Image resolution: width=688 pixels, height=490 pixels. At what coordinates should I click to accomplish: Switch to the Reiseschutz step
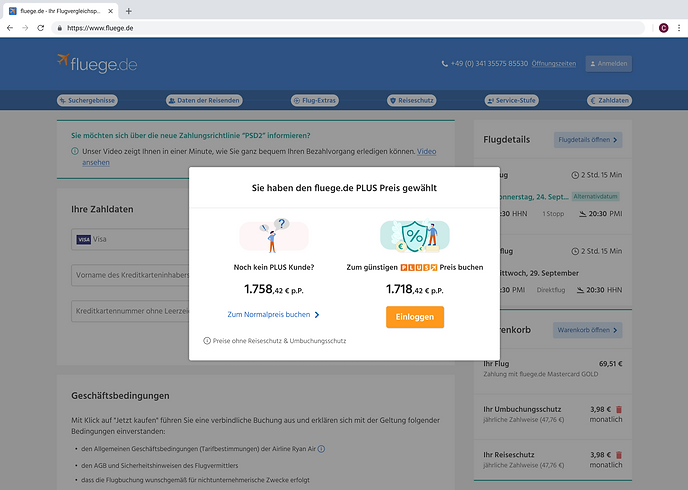[x=412, y=100]
